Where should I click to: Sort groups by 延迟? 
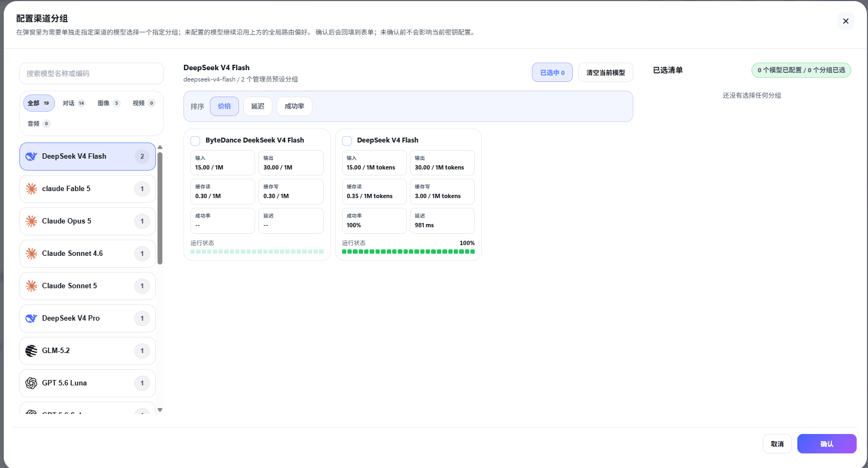258,106
